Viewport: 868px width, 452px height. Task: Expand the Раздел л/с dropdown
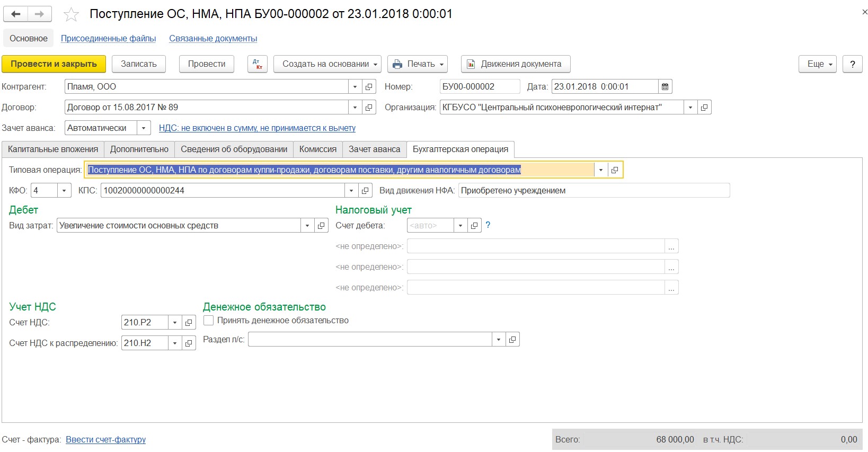[x=498, y=339]
